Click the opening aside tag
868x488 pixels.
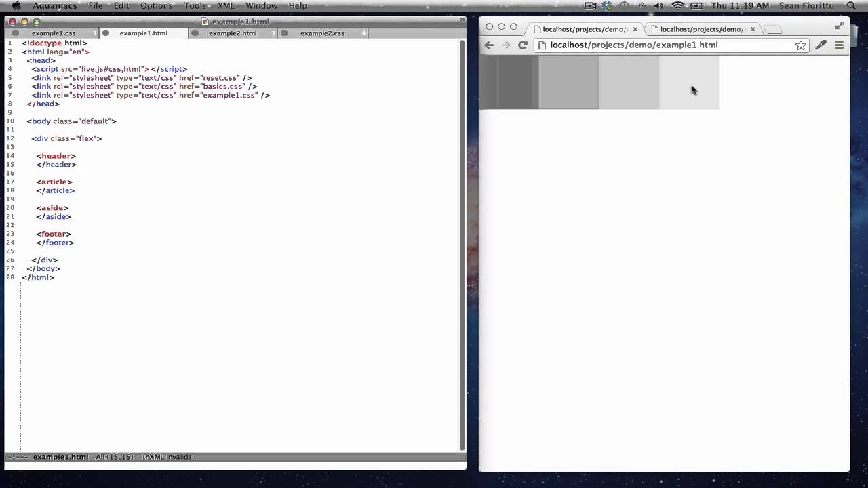click(x=52, y=208)
